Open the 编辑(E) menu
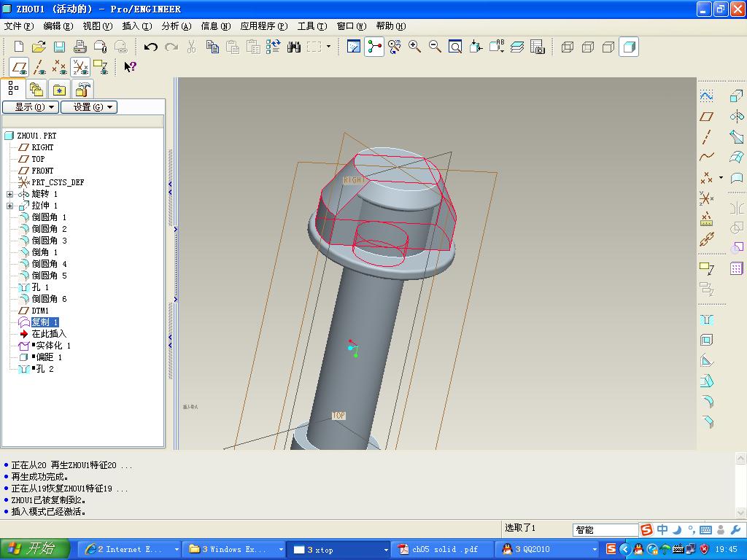Viewport: 747px width, 560px height. point(58,26)
